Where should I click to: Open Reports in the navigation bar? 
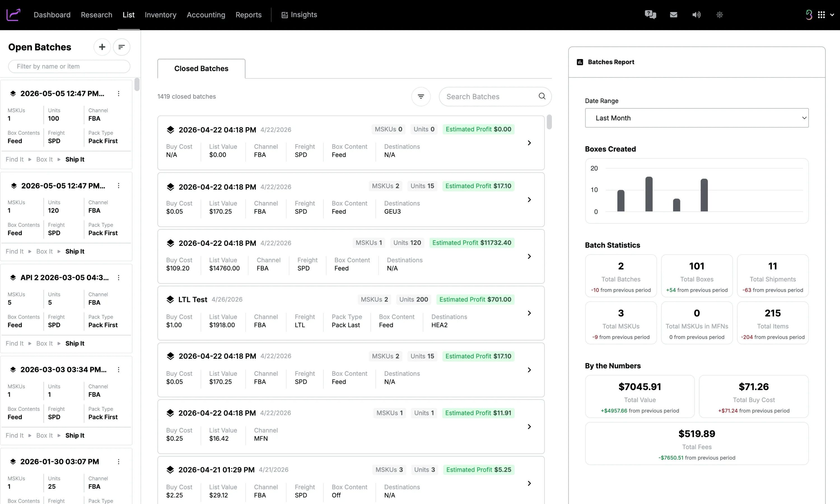click(249, 15)
